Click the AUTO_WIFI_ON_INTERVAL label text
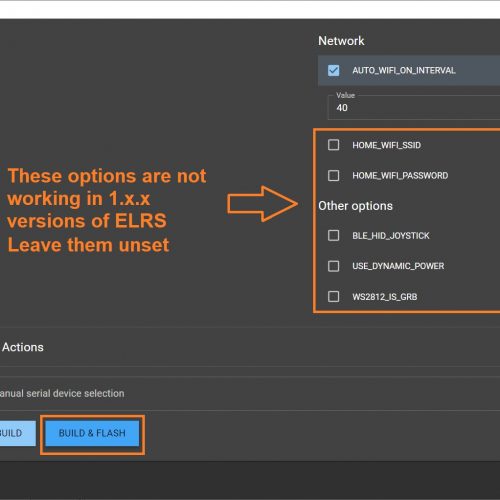The image size is (500, 500). pos(404,70)
